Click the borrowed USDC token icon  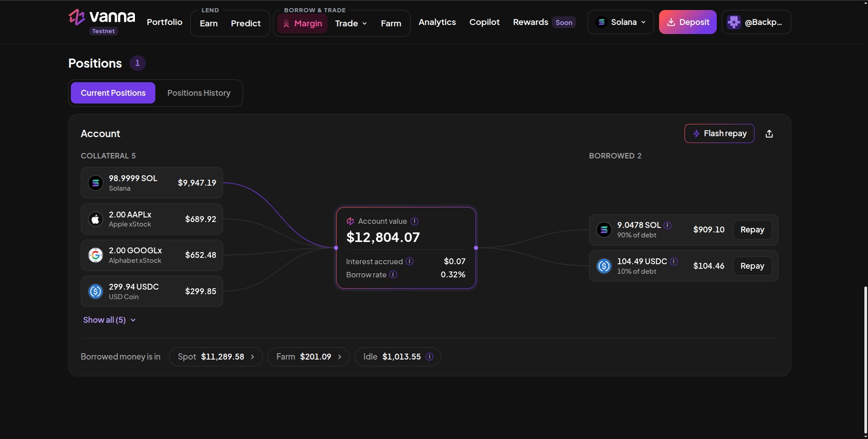(604, 266)
